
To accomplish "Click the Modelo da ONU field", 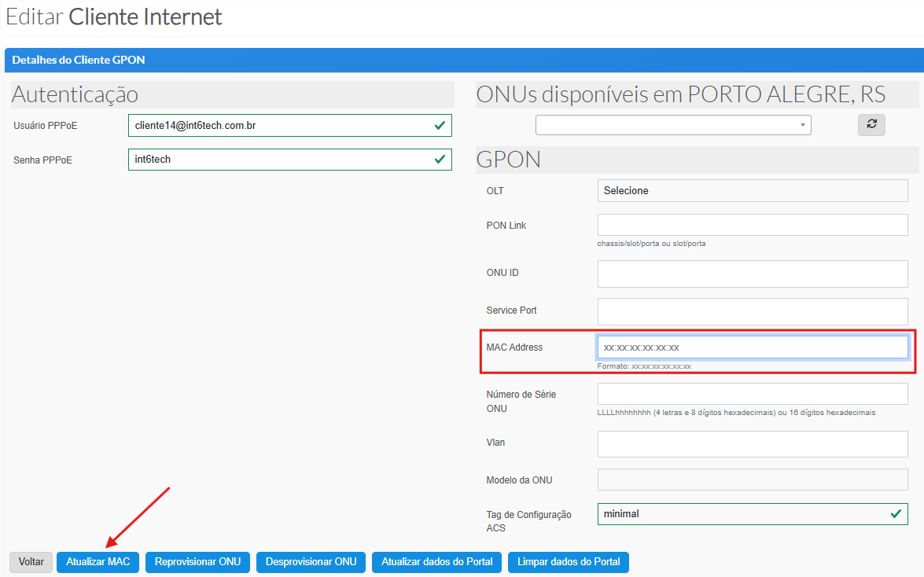I will (753, 480).
